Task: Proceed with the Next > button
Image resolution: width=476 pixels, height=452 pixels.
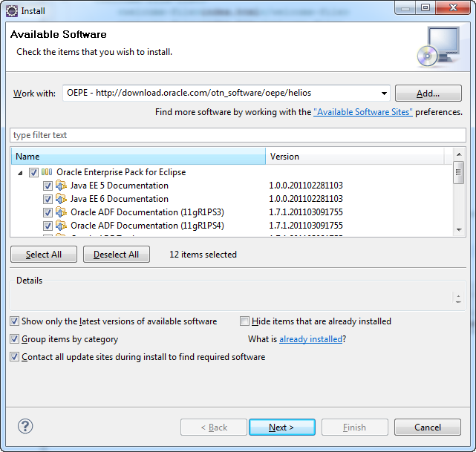Action: click(281, 427)
